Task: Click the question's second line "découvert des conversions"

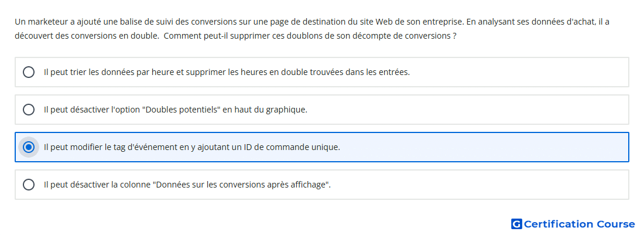Action: tap(236, 36)
